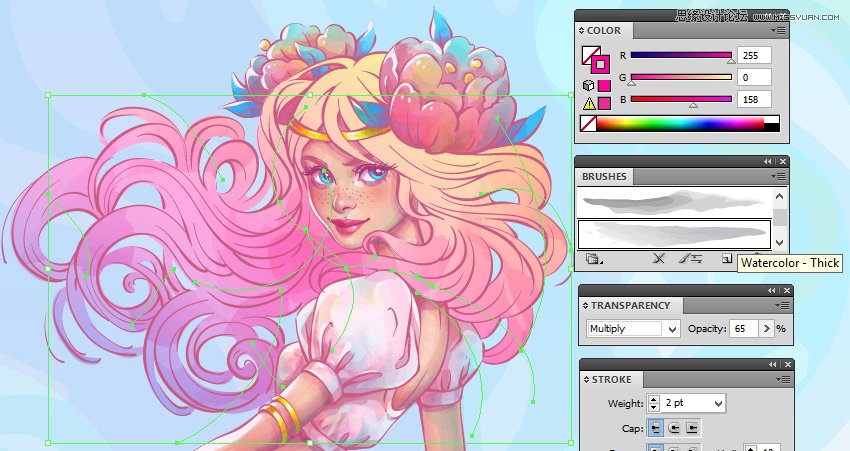Select the STROKE panel tab
850x451 pixels.
tap(611, 380)
